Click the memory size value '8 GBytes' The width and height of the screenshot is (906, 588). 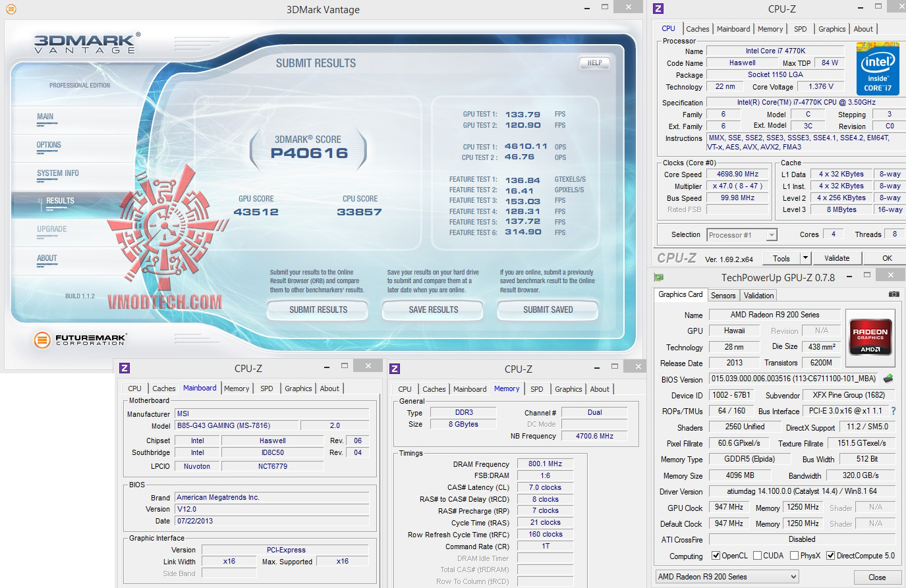pyautogui.click(x=463, y=424)
